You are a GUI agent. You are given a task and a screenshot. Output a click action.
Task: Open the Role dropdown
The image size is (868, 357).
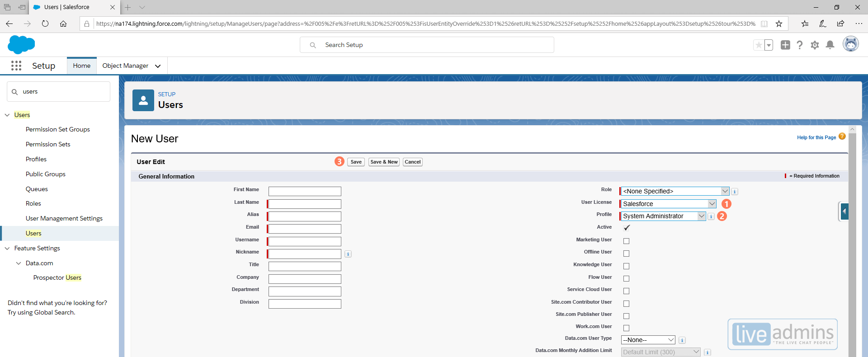pos(675,191)
